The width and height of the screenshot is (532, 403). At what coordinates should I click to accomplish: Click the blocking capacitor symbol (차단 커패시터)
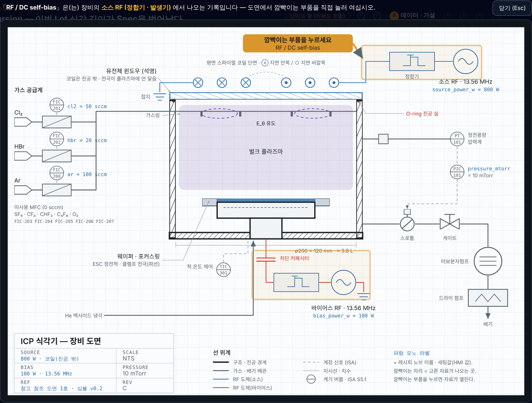266,259
